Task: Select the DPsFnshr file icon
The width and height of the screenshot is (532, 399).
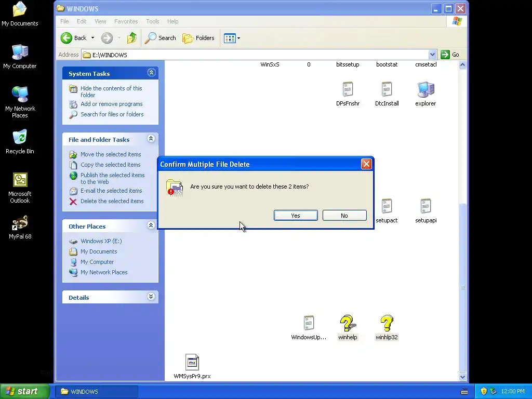Action: (x=348, y=89)
